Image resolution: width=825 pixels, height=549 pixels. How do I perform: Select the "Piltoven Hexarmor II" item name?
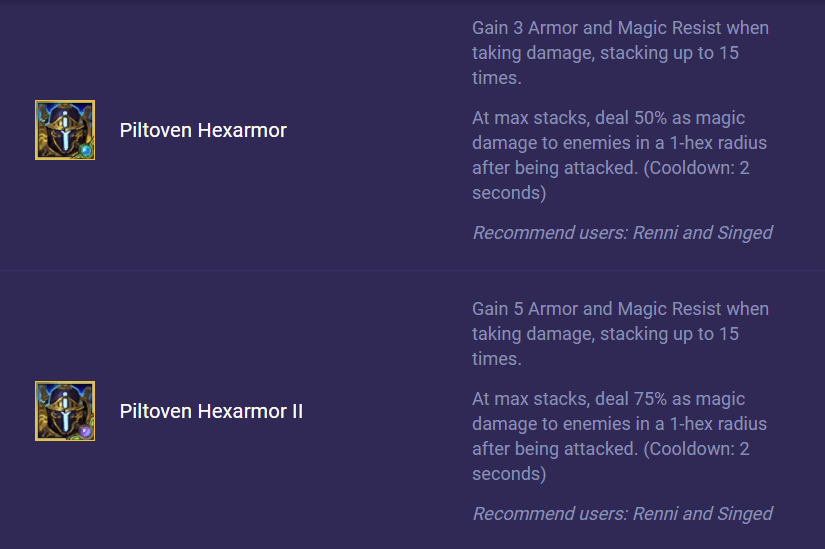[x=211, y=411]
